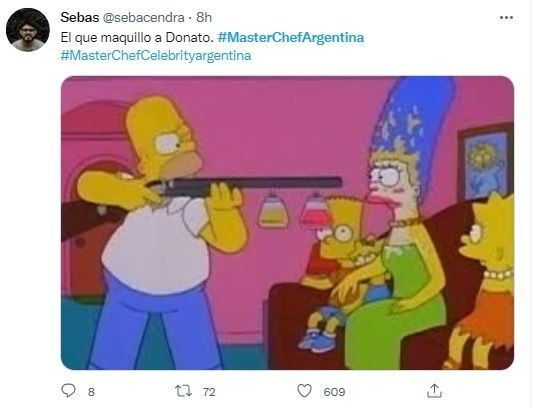
Task: Click the framed picture on the pink wall
Action: pos(486,162)
